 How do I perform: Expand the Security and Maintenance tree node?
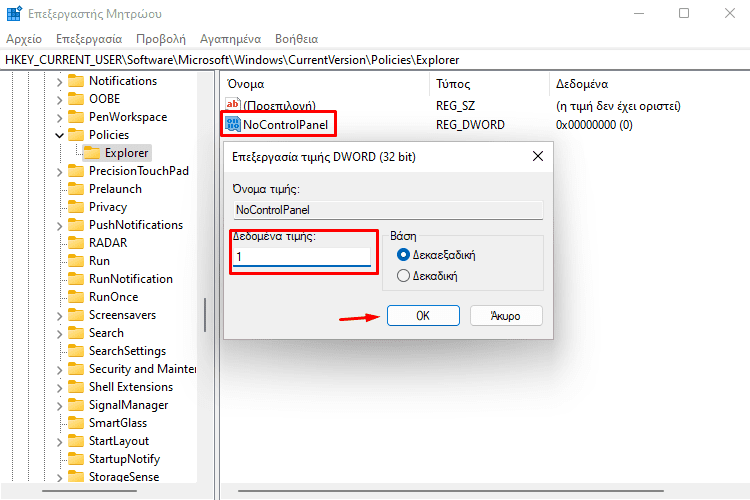[x=59, y=370]
